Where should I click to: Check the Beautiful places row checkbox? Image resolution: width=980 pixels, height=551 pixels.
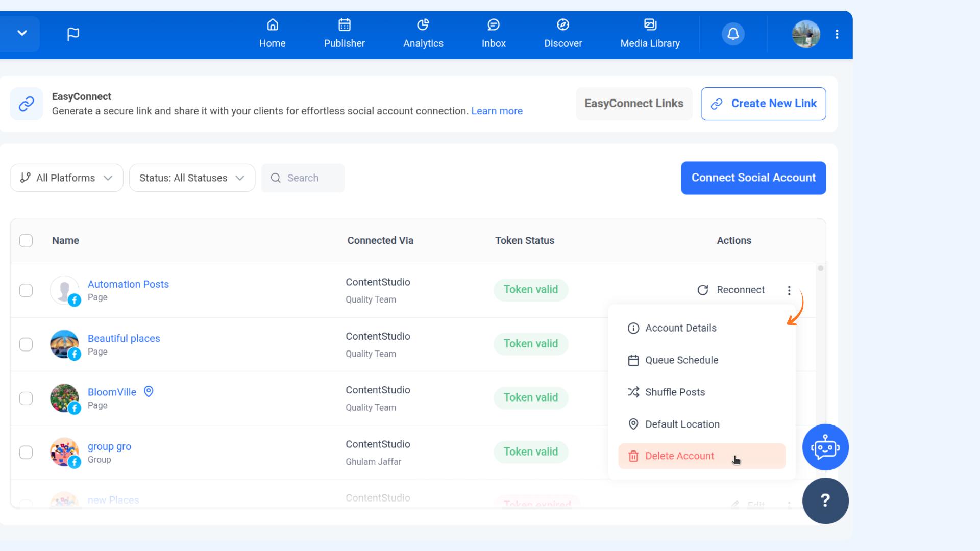26,344
